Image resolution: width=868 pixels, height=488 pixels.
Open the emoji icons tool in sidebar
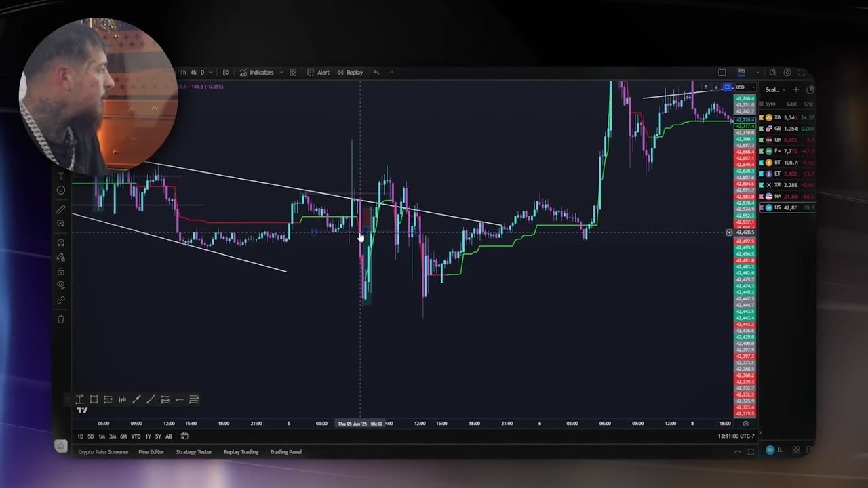(x=61, y=190)
